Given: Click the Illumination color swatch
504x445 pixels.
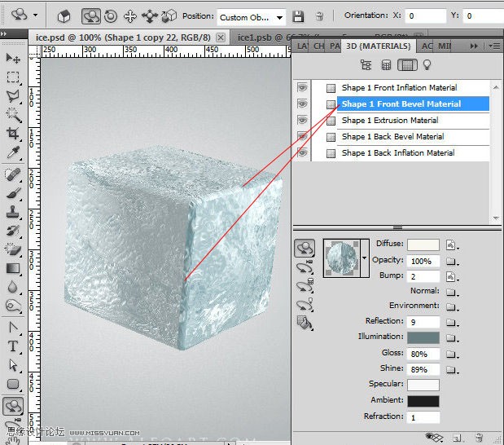Looking at the screenshot, I should pos(423,337).
